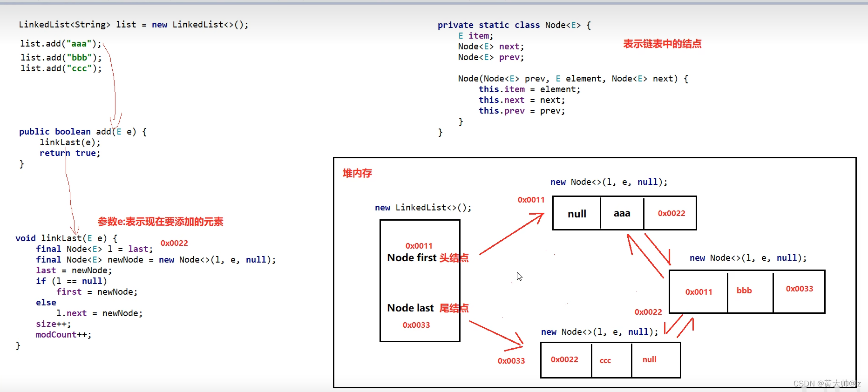Click the 'l.next = newNode;' assignment
The image size is (868, 392).
coord(100,313)
